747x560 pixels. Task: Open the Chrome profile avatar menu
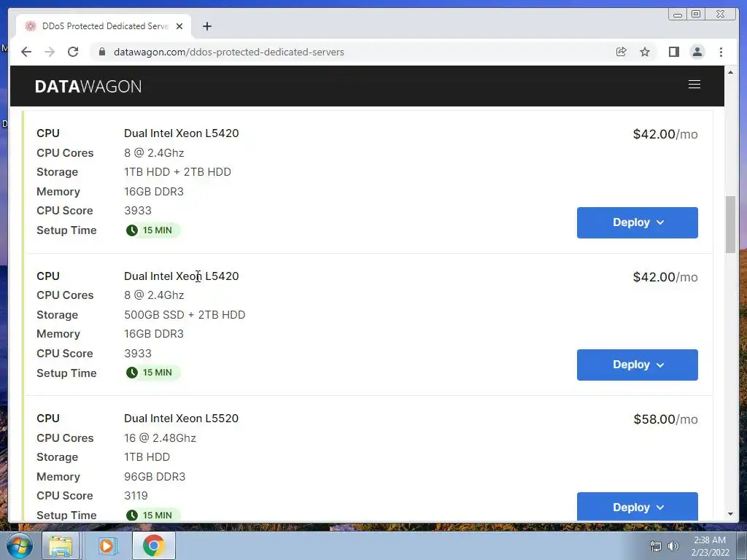[697, 52]
